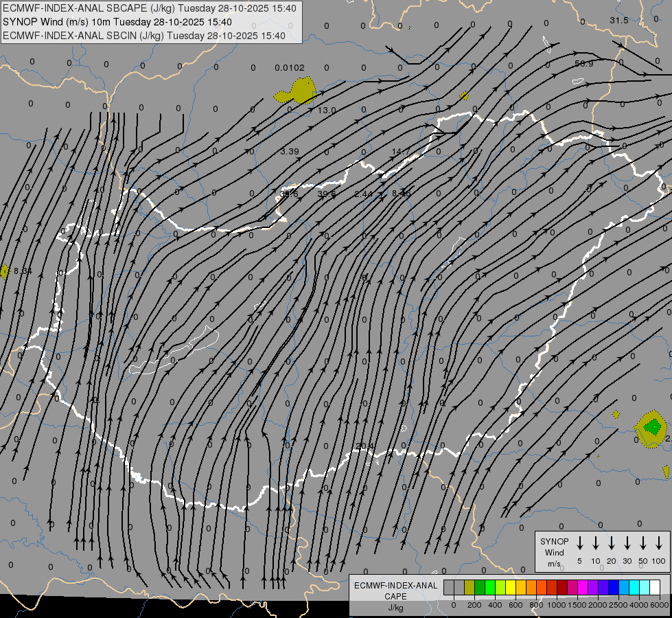Image resolution: width=672 pixels, height=618 pixels.
Task: Click the map value 56.9
Action: [583, 63]
